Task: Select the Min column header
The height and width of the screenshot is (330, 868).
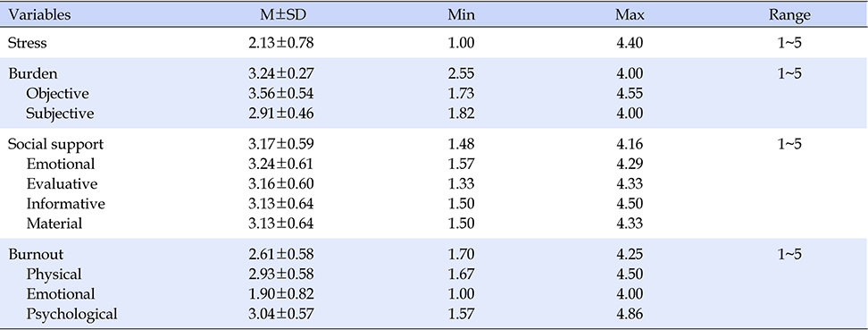Action: (x=461, y=15)
